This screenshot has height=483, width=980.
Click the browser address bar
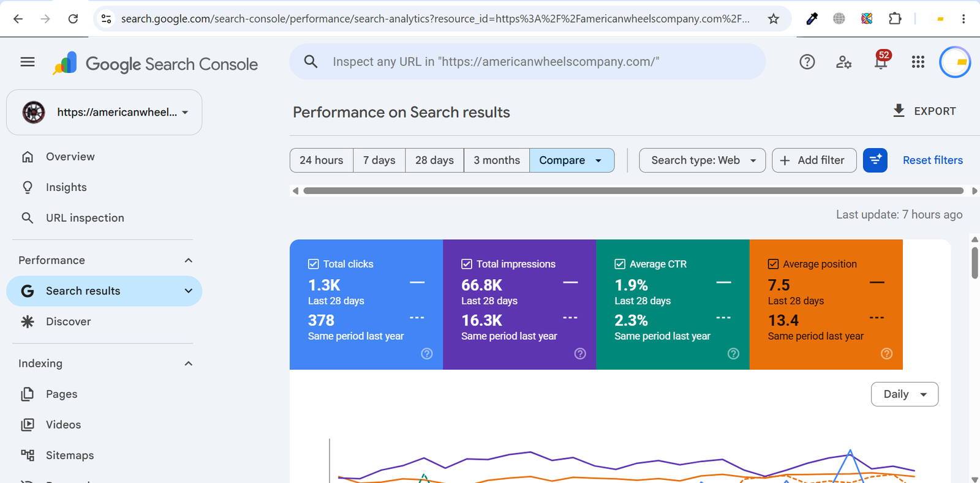coord(435,19)
